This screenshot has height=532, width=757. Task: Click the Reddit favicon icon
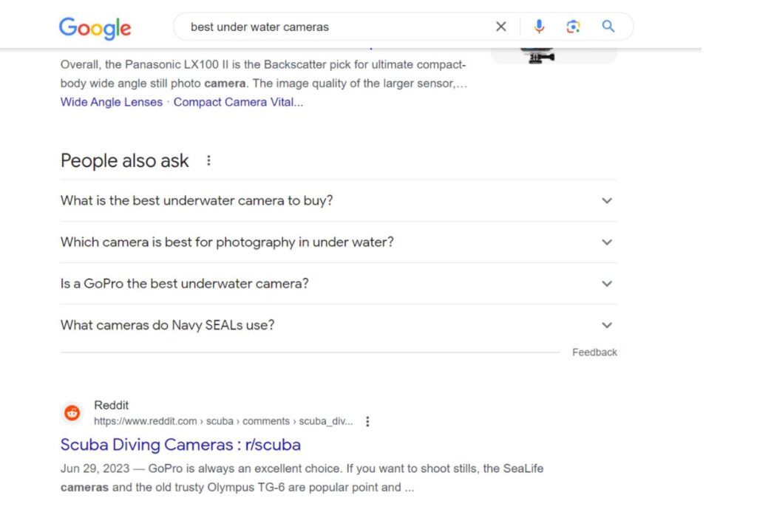(x=72, y=413)
